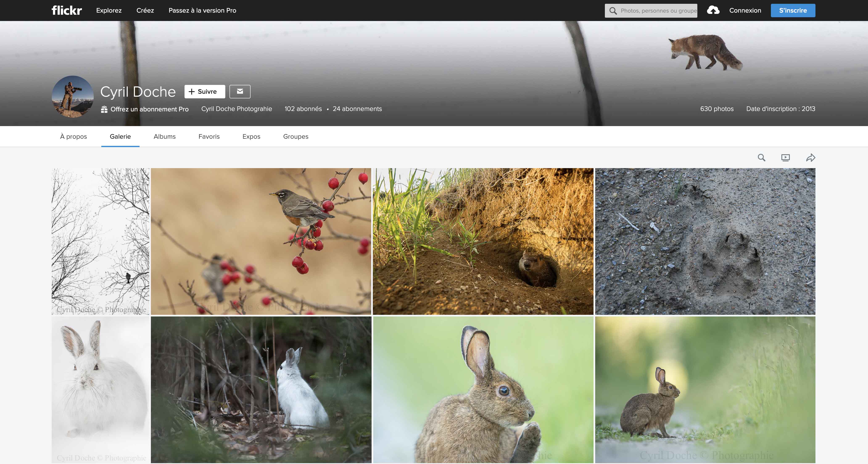Open the white snowshoe hare closeup photo

[100, 390]
